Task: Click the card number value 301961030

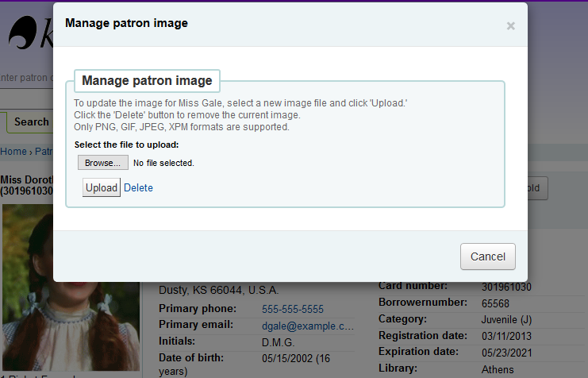Action: [505, 287]
